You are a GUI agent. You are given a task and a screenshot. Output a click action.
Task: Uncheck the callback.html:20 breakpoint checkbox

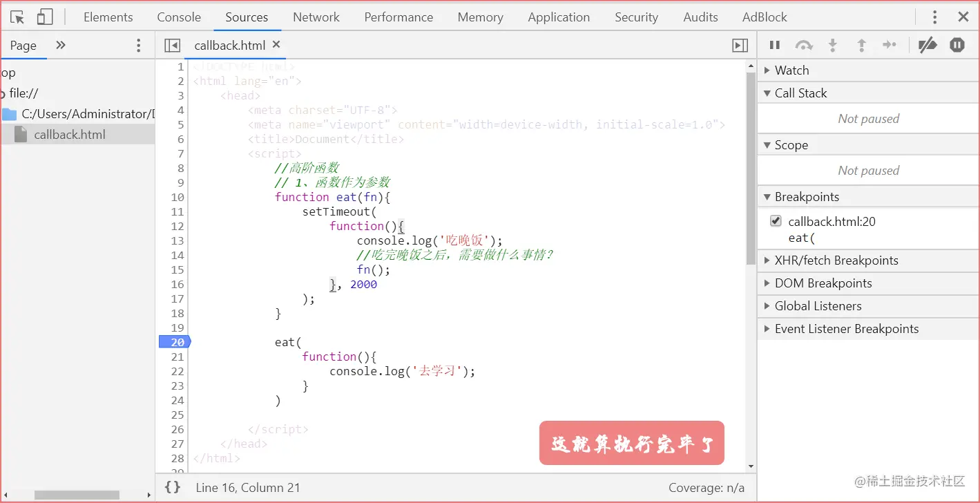click(x=776, y=221)
